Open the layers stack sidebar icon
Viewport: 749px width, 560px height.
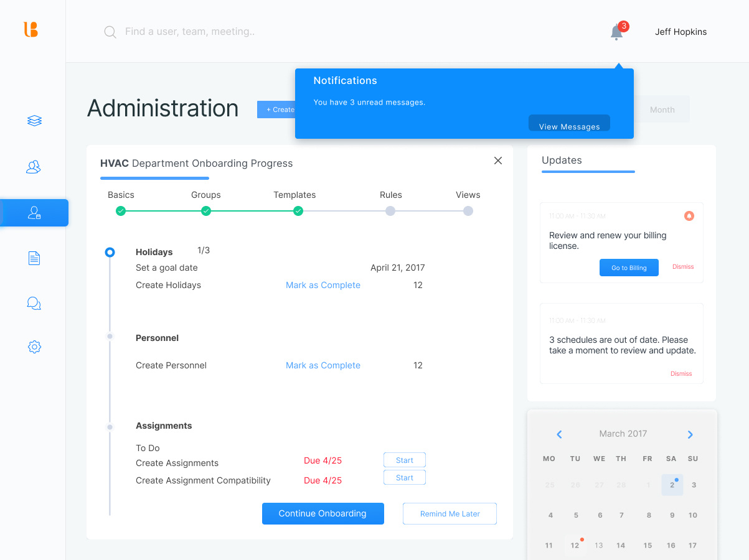pyautogui.click(x=34, y=121)
